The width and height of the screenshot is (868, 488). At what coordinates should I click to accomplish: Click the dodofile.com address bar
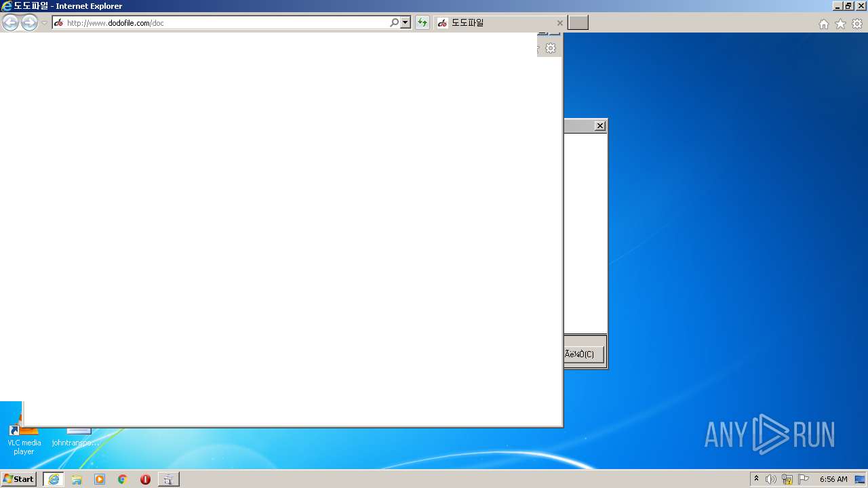click(220, 23)
